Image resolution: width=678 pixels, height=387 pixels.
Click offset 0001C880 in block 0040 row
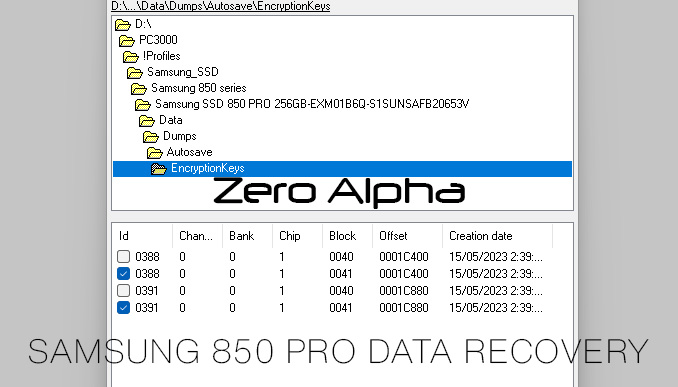click(x=404, y=291)
